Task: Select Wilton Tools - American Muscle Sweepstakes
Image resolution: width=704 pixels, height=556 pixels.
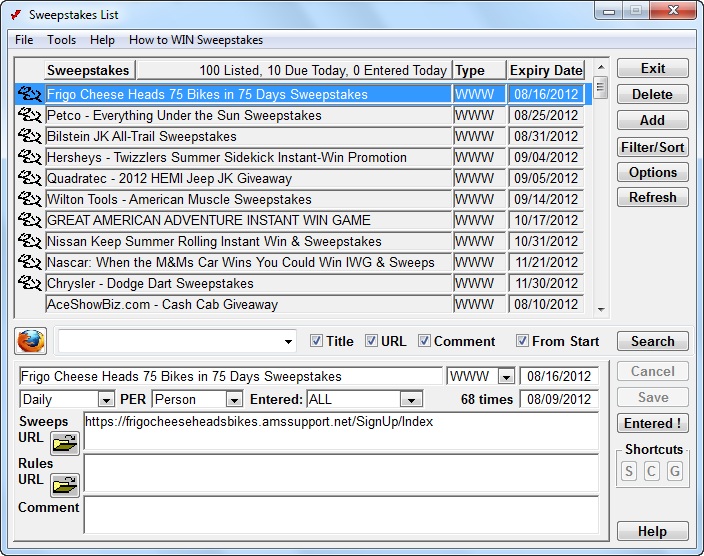Action: point(248,199)
